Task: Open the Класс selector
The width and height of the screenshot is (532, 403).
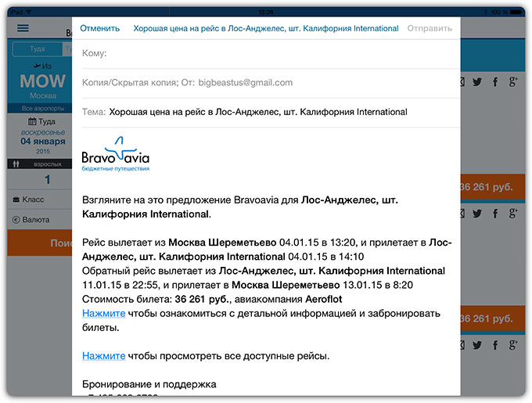Action: coord(40,200)
